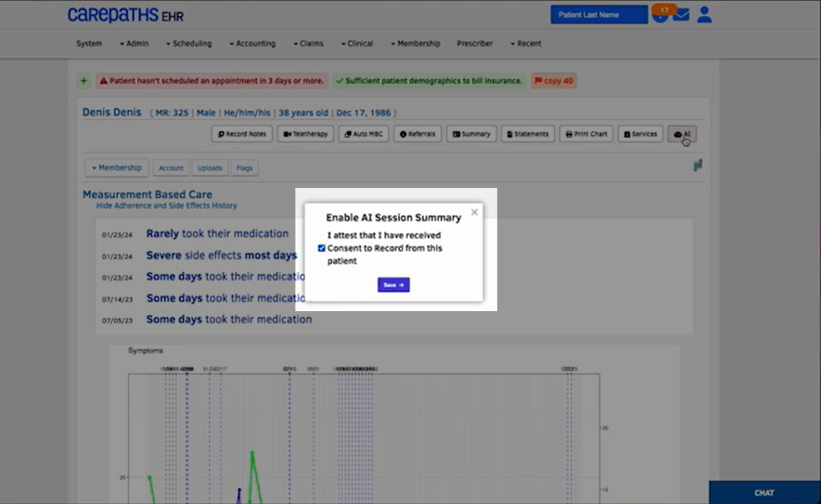
Task: Expand the Scheduling menu
Action: point(189,43)
